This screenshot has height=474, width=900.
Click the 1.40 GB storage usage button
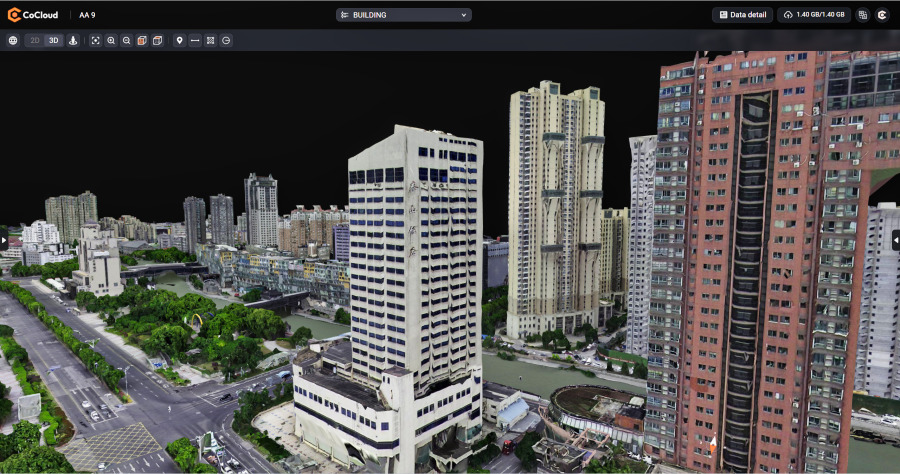click(x=814, y=15)
